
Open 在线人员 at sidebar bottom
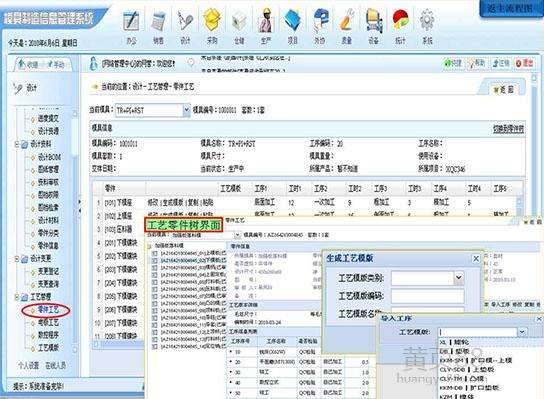(56, 365)
